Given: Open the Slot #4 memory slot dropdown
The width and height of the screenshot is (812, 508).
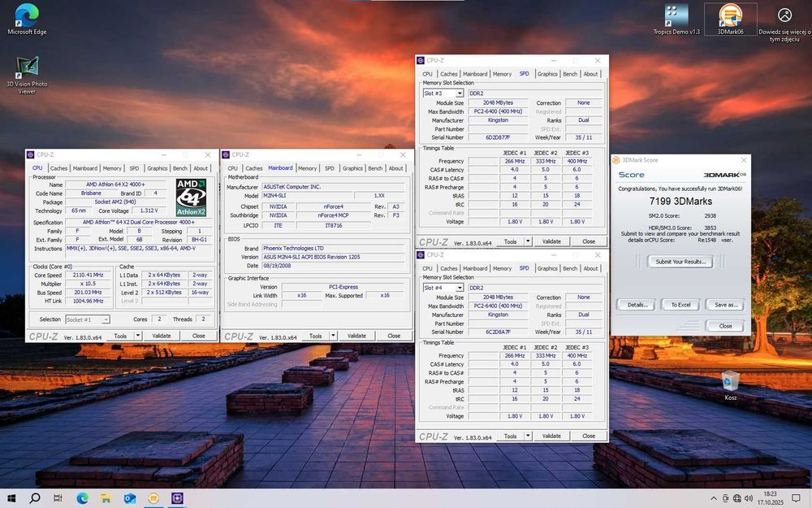Looking at the screenshot, I should click(x=460, y=288).
